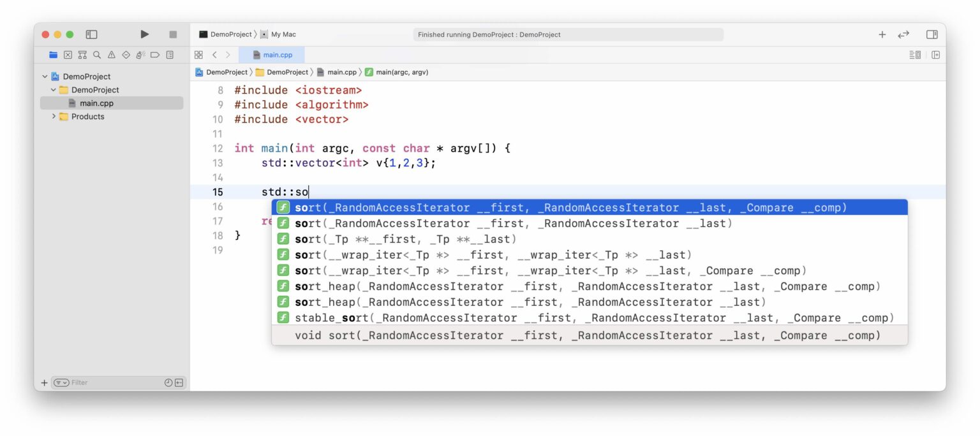Create a new tab with the plus button
This screenshot has height=436, width=980.
[x=882, y=34]
